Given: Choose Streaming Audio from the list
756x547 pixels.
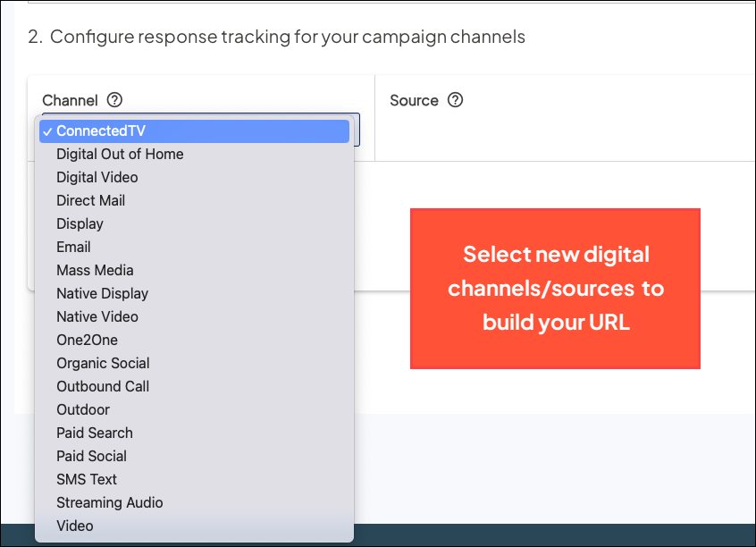Looking at the screenshot, I should point(109,503).
